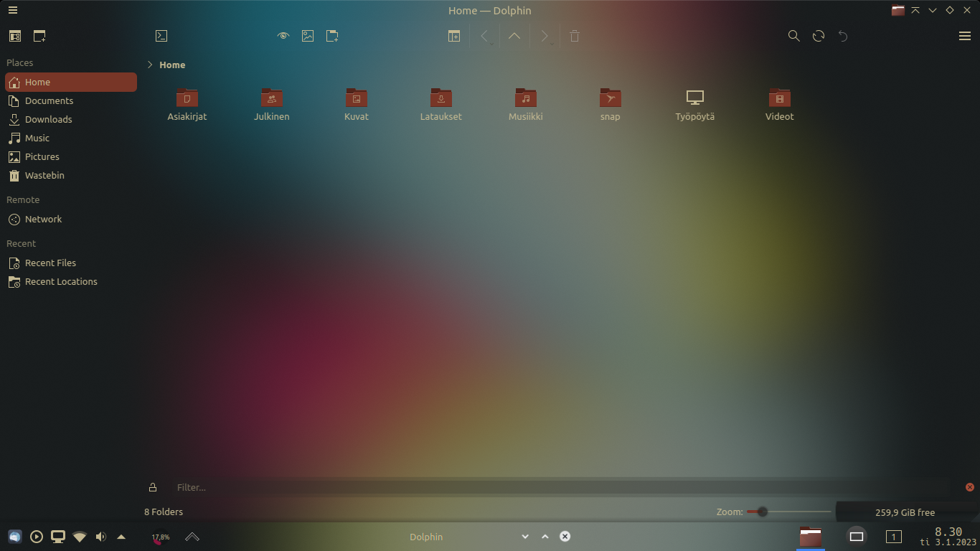Click keep-above arrow in title bar
The height and width of the screenshot is (551, 980).
click(915, 10)
